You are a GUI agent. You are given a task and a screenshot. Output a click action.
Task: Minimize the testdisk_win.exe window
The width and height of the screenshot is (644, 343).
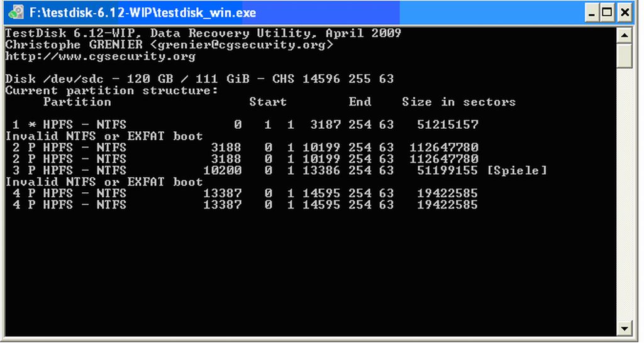[591, 13]
